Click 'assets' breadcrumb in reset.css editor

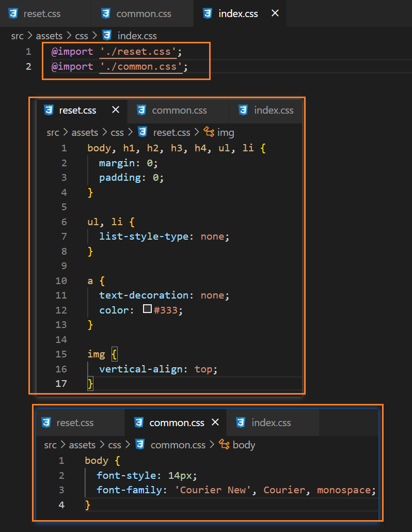(x=85, y=133)
